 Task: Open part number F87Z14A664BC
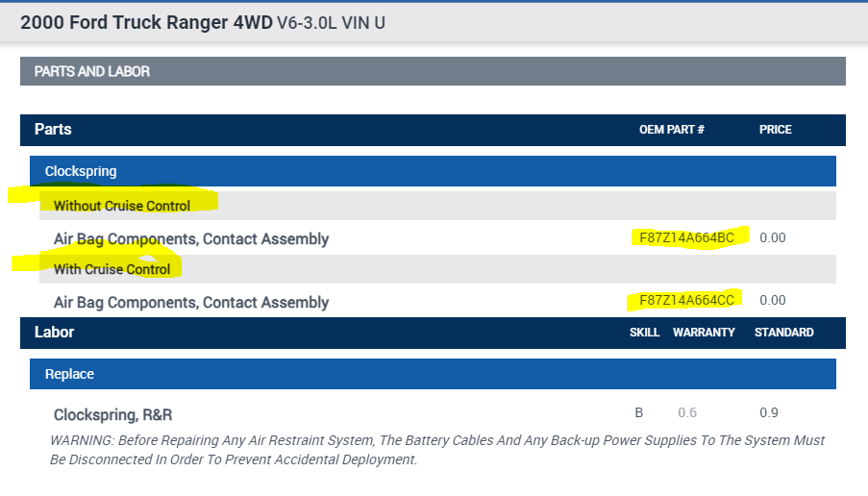click(686, 237)
